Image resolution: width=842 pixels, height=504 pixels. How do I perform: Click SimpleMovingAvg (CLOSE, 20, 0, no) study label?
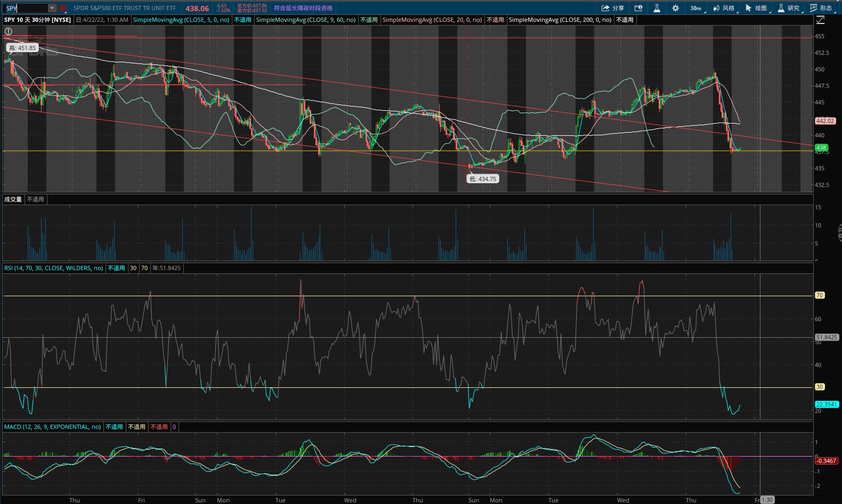click(432, 20)
